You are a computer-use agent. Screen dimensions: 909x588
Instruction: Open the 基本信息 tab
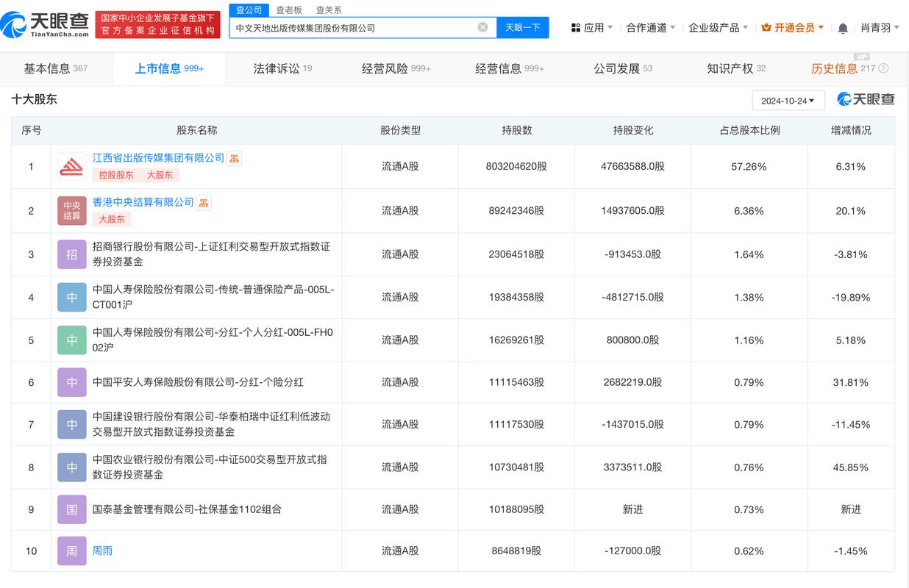(x=56, y=68)
